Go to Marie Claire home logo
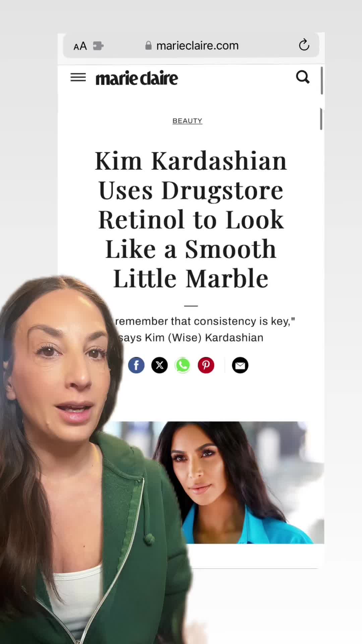Screen dimensions: 362x644 pyautogui.click(x=137, y=78)
